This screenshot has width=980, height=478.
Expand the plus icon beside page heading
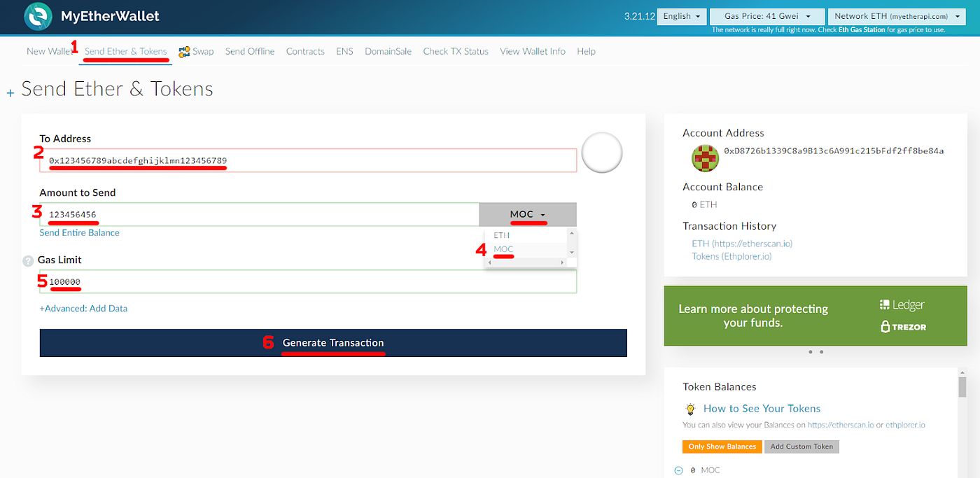10,93
